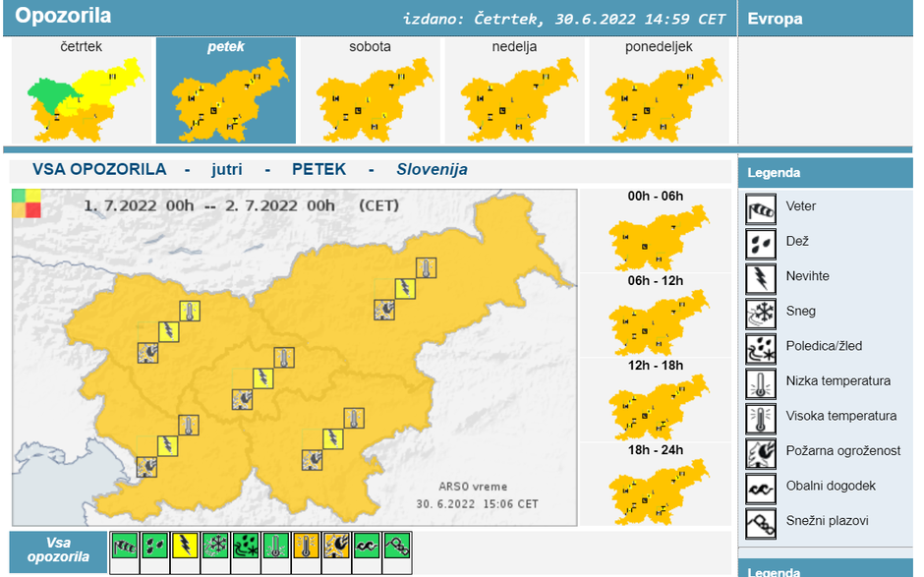Select the rain warning filter in bottom bar
The image size is (924, 577).
point(155,546)
